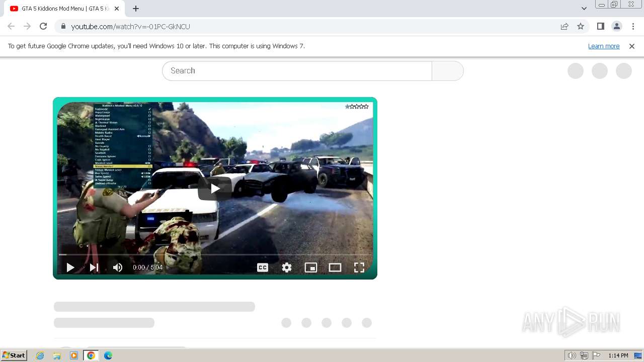Switch to theater mode
Viewport: 644px width, 362px height.
pos(335,267)
